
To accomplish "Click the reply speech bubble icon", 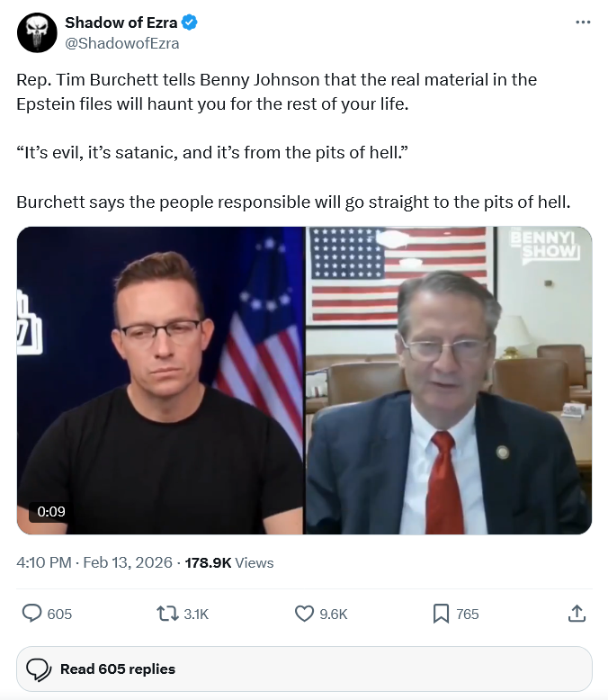I will click(32, 614).
